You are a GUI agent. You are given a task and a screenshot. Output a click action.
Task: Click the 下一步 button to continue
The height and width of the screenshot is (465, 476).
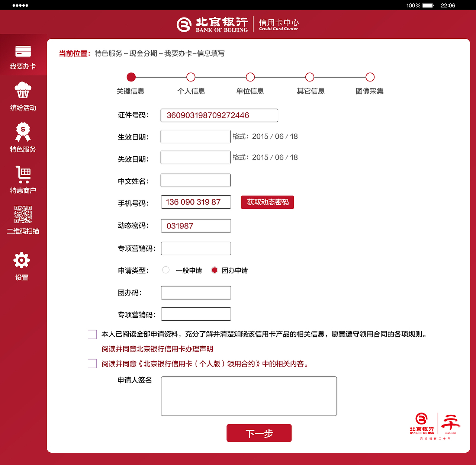259,433
